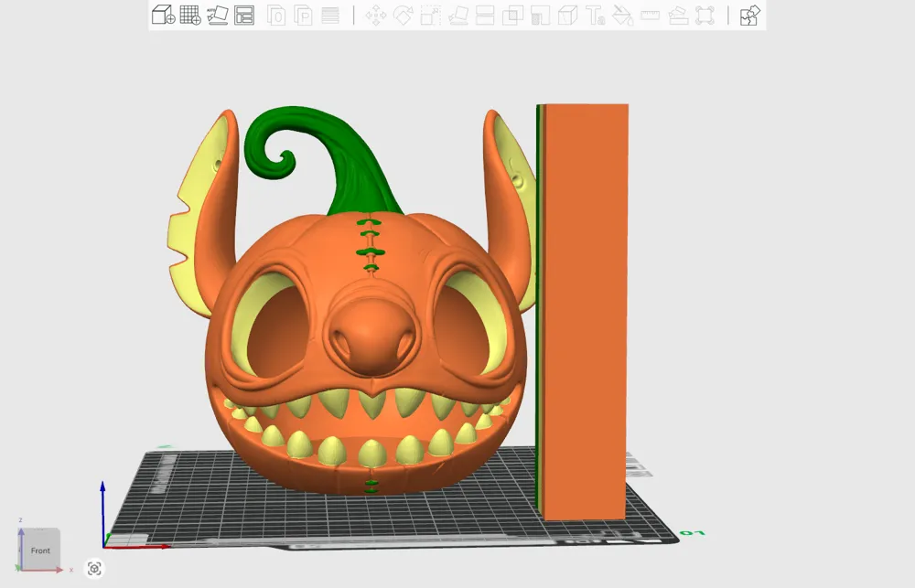Select the Support painting tool
Image resolution: width=915 pixels, height=588 pixels.
point(540,16)
